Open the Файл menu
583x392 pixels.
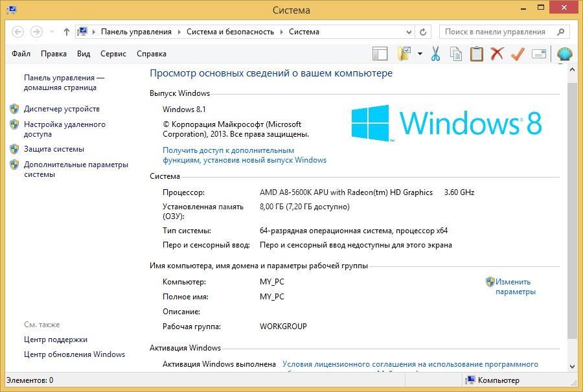click(21, 54)
